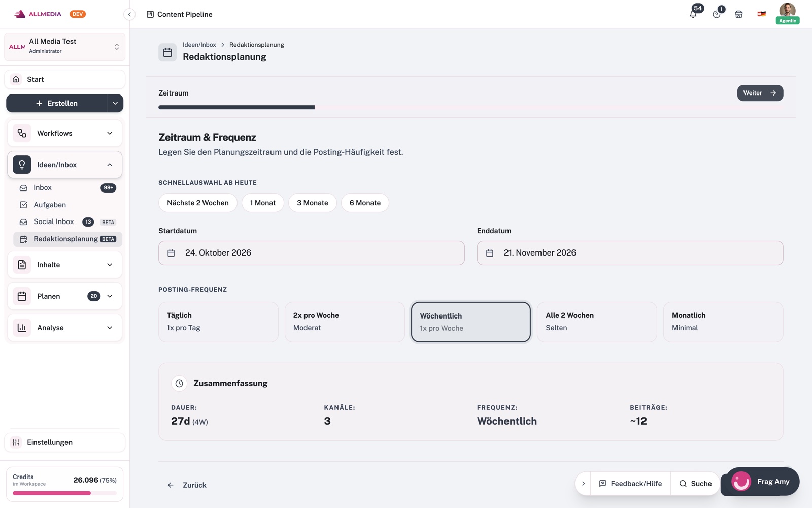
Task: Click the Inhalte document icon
Action: click(22, 265)
